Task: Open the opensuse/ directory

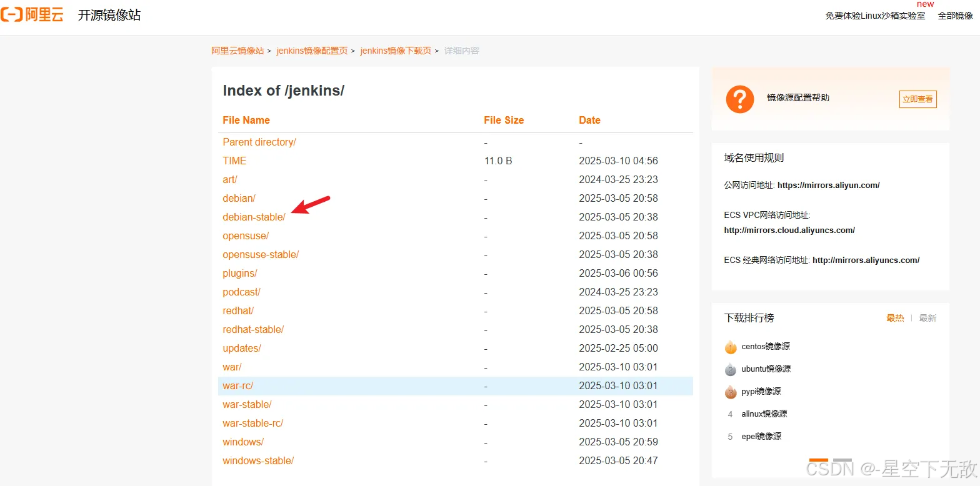Action: [x=246, y=236]
